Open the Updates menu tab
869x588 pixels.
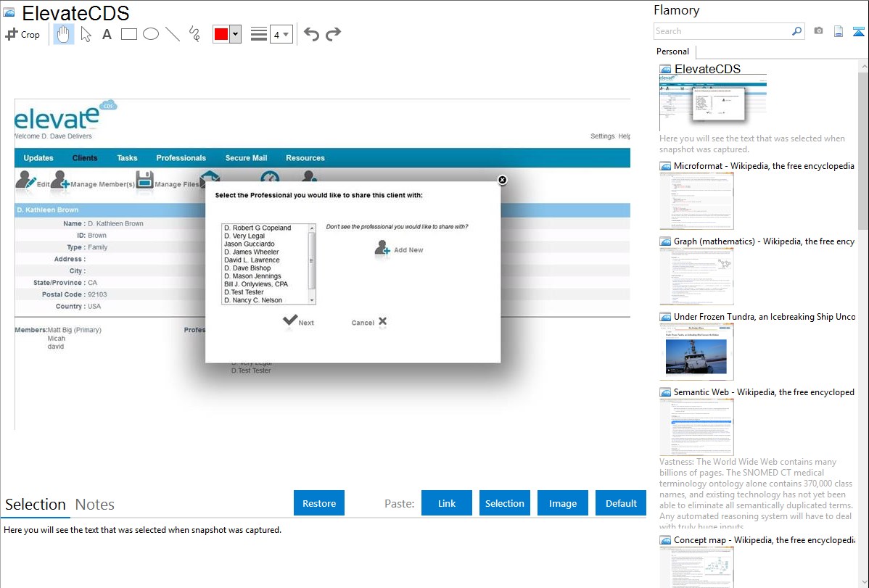tap(38, 158)
